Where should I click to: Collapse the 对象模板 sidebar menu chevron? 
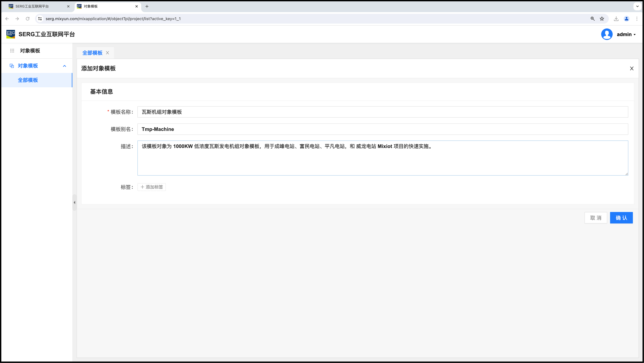coord(64,66)
